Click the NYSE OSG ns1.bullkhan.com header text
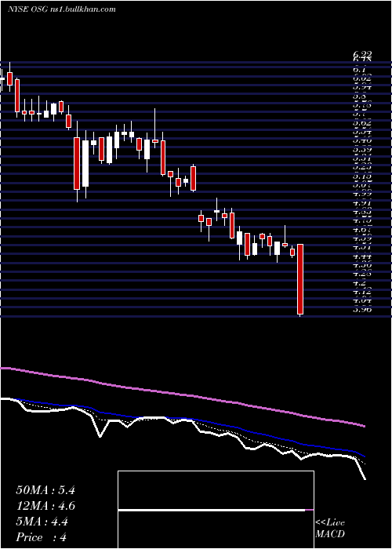Screen dimensions: 392x549 coord(62,9)
